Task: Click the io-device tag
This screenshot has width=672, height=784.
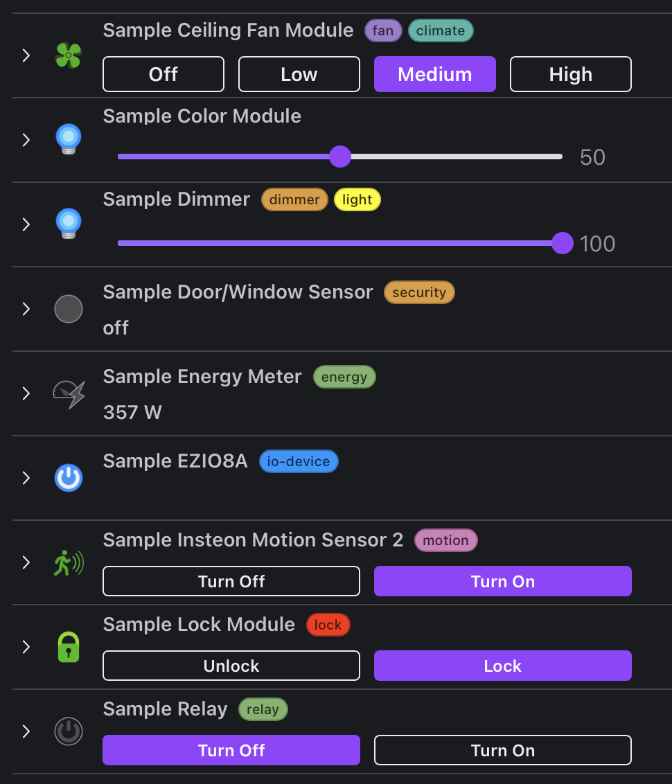Action: tap(299, 461)
